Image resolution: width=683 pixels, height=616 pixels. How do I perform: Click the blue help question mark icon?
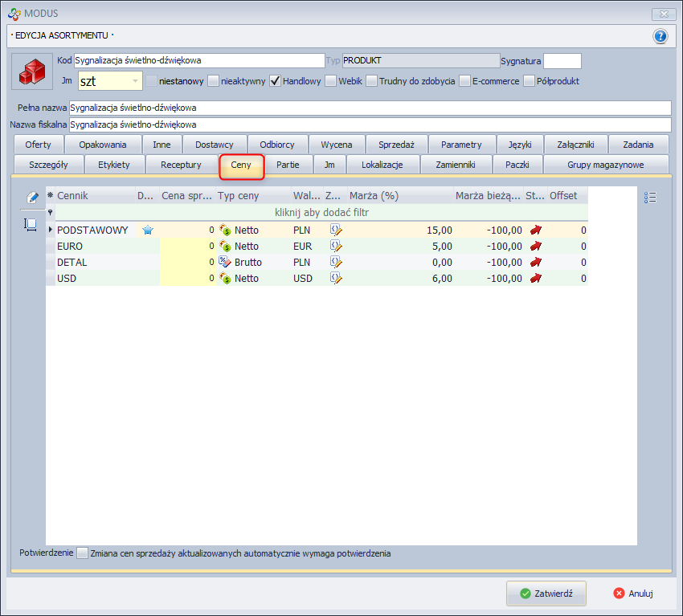[x=661, y=36]
